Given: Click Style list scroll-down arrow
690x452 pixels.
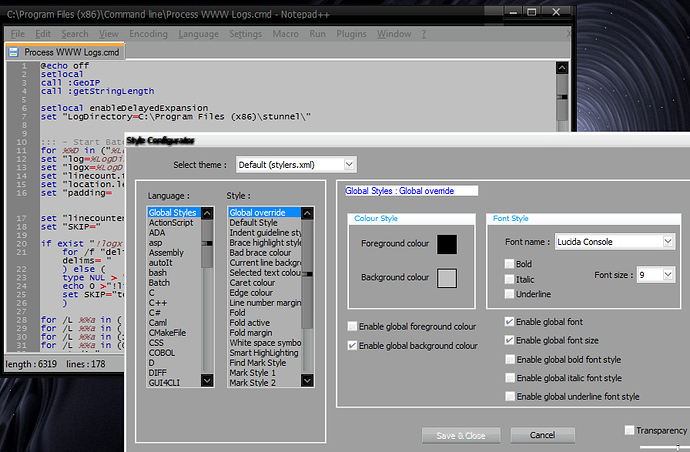Looking at the screenshot, I should point(307,380).
